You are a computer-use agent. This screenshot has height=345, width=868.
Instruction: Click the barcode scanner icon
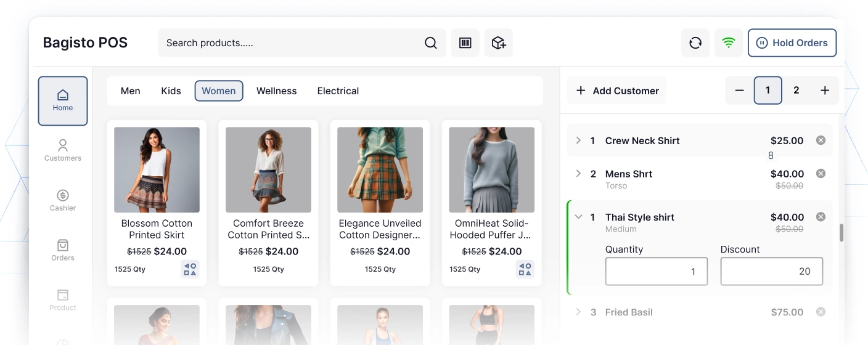tap(465, 43)
